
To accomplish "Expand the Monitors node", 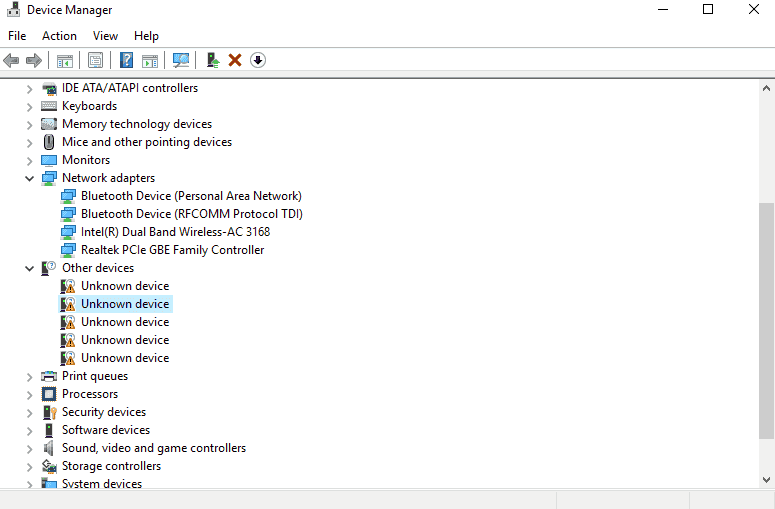I will (29, 161).
